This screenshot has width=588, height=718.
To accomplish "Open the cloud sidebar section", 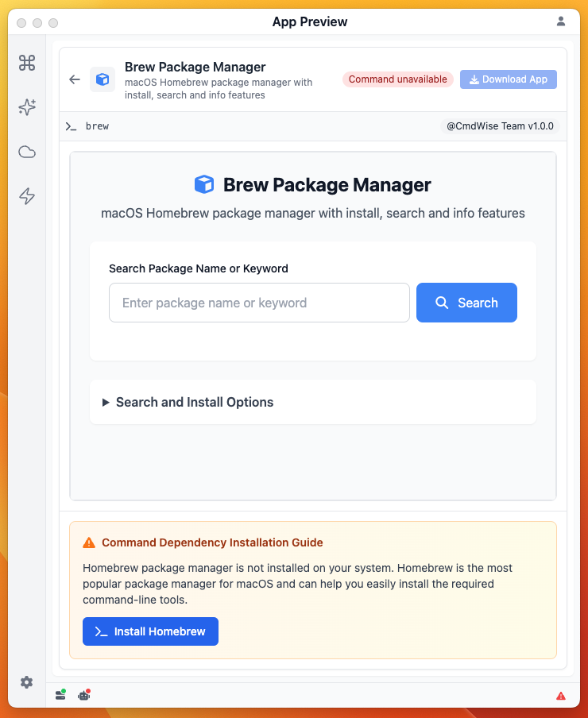I will tap(26, 152).
